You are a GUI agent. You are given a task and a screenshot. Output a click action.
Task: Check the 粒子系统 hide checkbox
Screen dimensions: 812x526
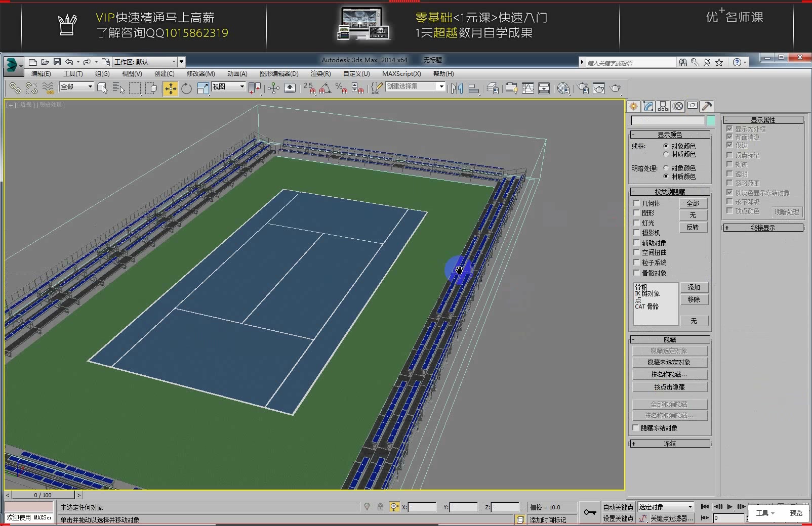(637, 262)
